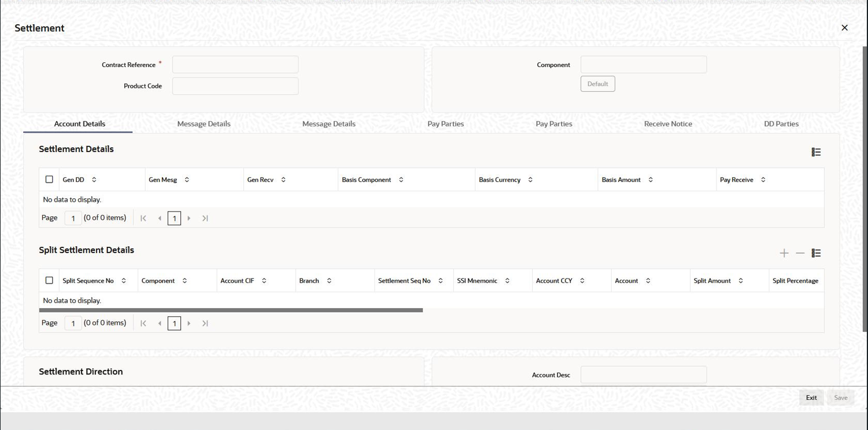Select all Split Settlement Details rows

[x=49, y=280]
